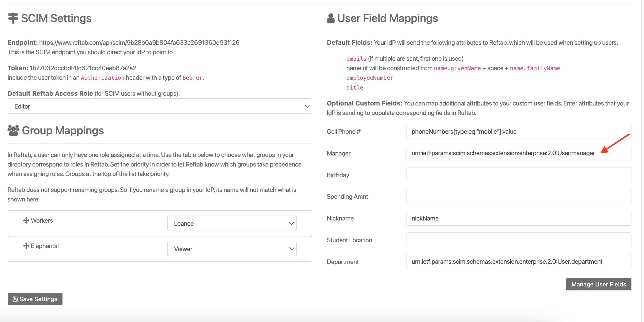The height and width of the screenshot is (322, 644).
Task: Click the user icon beside User Field Mappings
Action: [331, 18]
